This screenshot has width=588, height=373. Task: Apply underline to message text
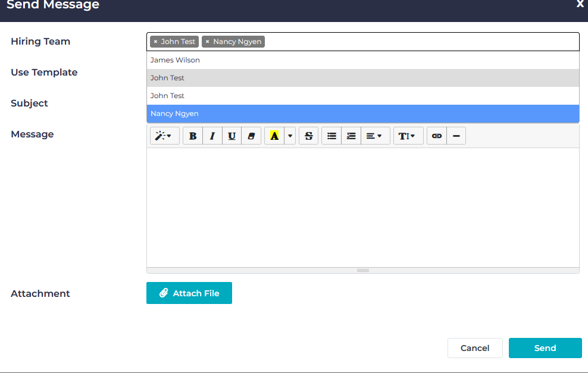tap(232, 136)
